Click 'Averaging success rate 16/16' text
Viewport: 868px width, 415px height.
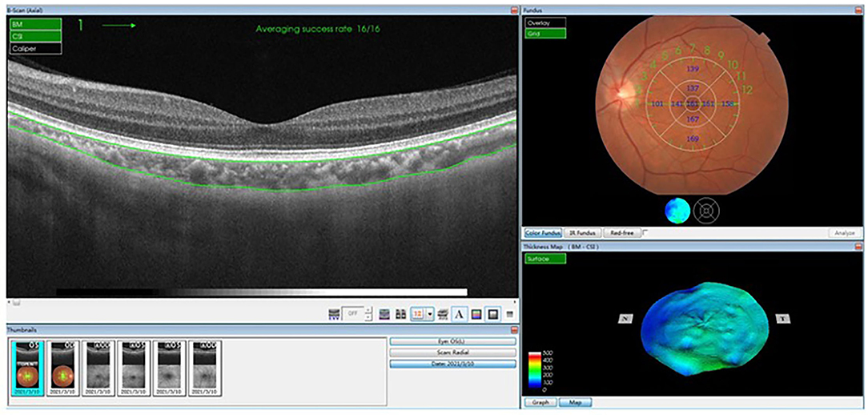point(318,29)
